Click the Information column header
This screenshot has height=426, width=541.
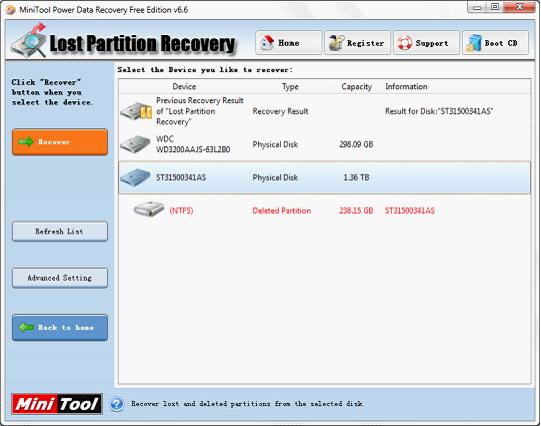click(406, 87)
